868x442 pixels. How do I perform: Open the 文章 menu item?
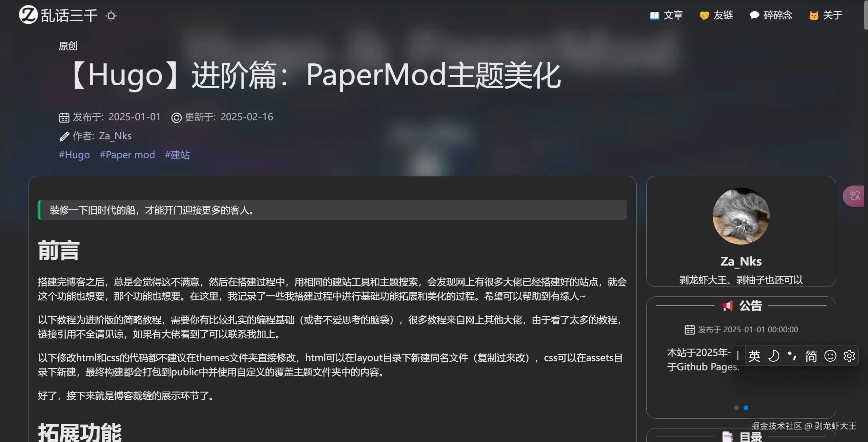point(666,15)
